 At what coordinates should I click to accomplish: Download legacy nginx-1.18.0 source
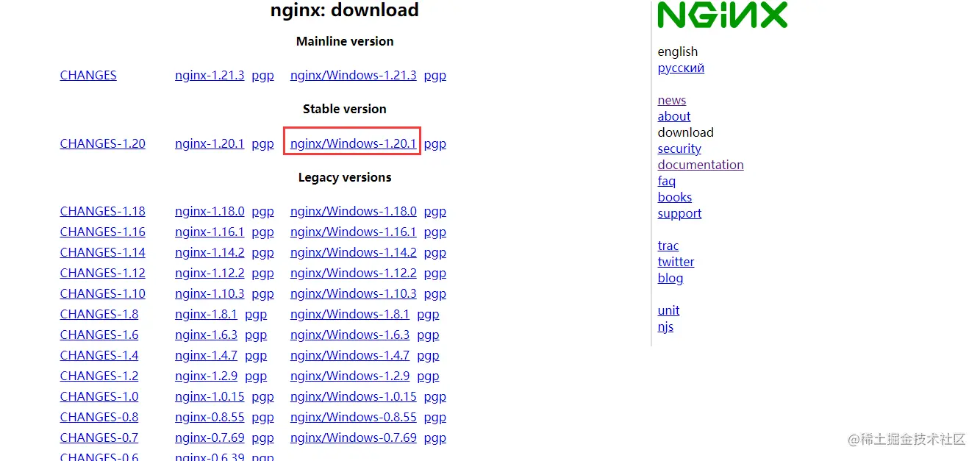pyautogui.click(x=210, y=211)
